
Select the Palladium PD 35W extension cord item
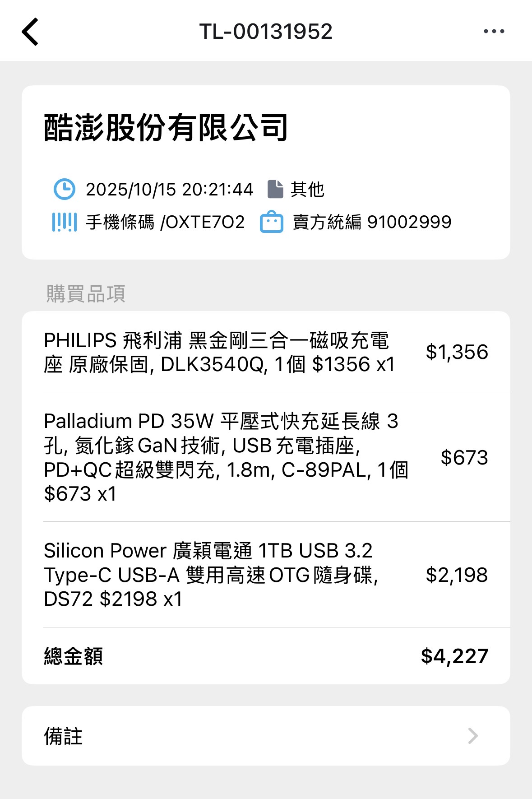point(226,457)
